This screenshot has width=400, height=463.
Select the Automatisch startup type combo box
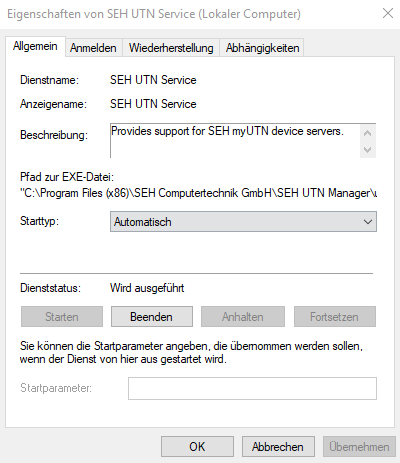click(x=243, y=222)
